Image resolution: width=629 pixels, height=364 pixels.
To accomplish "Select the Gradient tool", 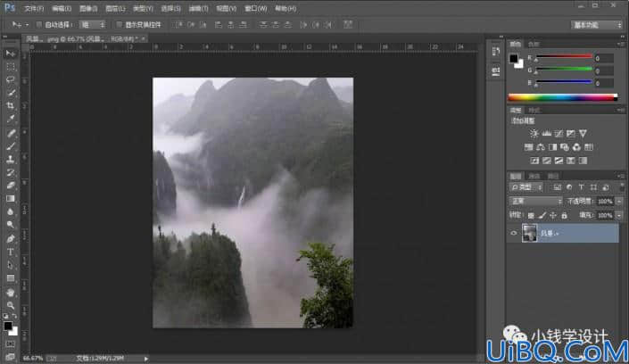I will (x=11, y=199).
